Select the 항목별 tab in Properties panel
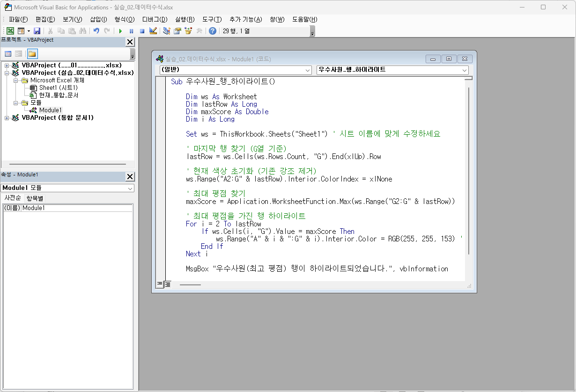The width and height of the screenshot is (576, 392). click(x=34, y=198)
